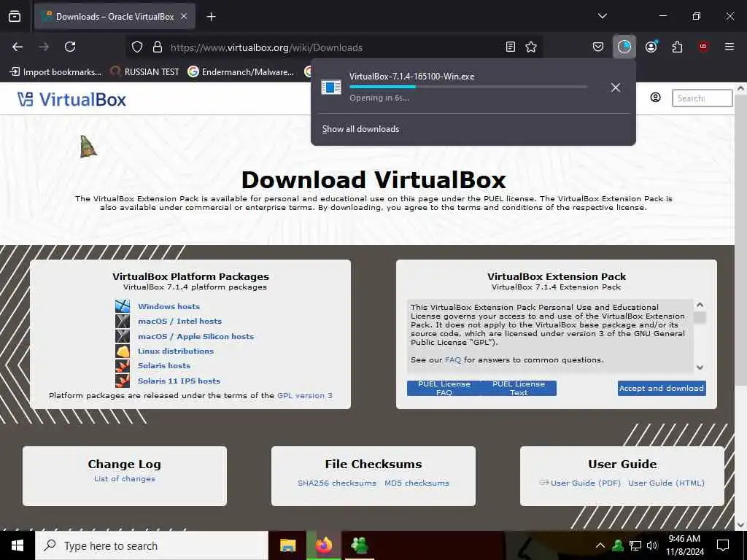Open the Solaris 11 IPS hosts link
Image resolution: width=747 pixels, height=560 pixels.
tap(179, 381)
